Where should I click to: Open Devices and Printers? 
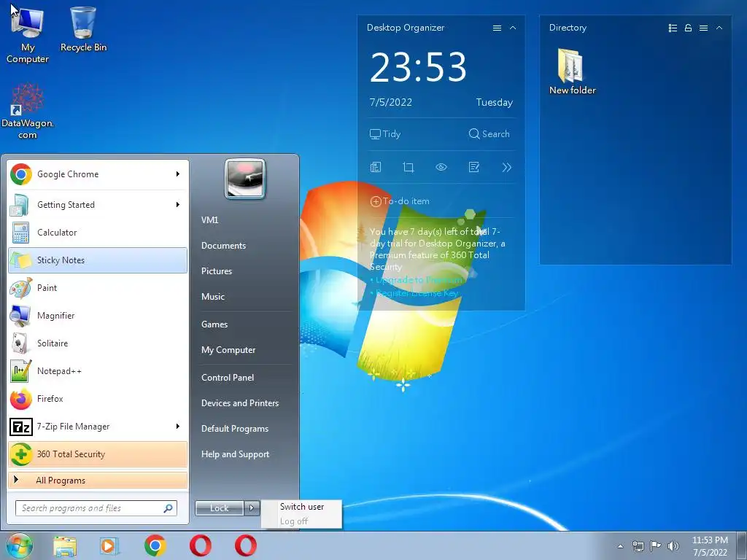coord(239,402)
